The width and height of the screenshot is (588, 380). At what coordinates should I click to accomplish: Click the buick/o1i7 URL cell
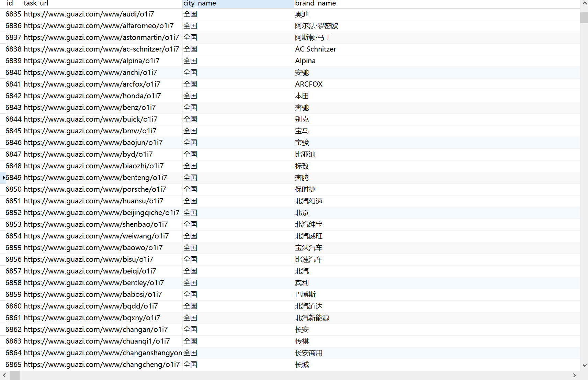[102, 119]
